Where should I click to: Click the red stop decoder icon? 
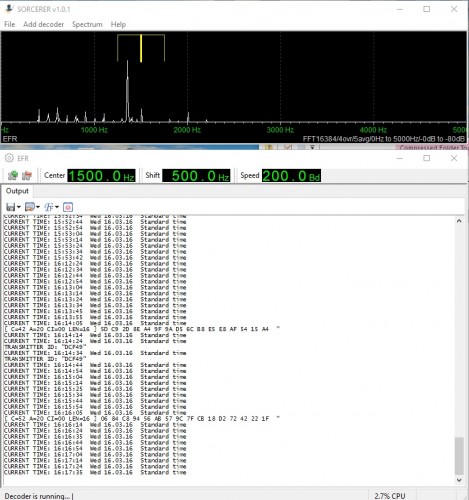tap(27, 175)
